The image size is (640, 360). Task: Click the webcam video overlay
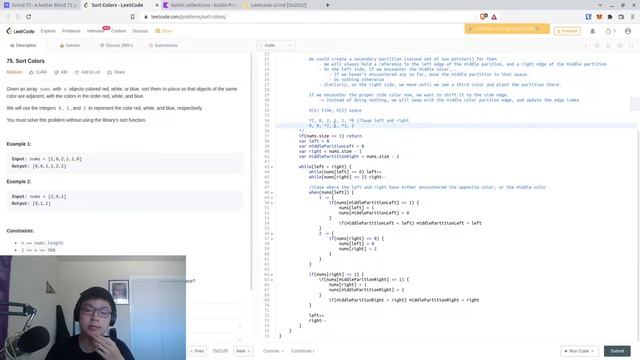(x=93, y=308)
